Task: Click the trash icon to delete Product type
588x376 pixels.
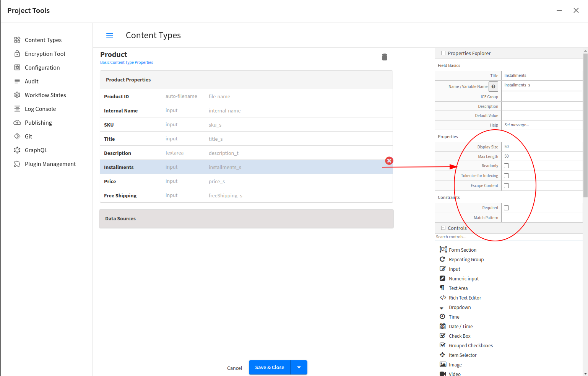Action: 384,57
